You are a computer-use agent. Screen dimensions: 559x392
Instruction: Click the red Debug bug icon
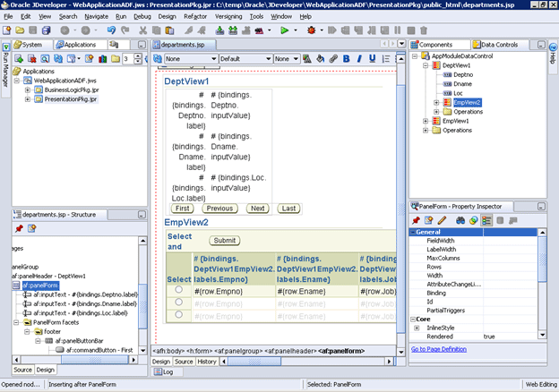pos(312,30)
